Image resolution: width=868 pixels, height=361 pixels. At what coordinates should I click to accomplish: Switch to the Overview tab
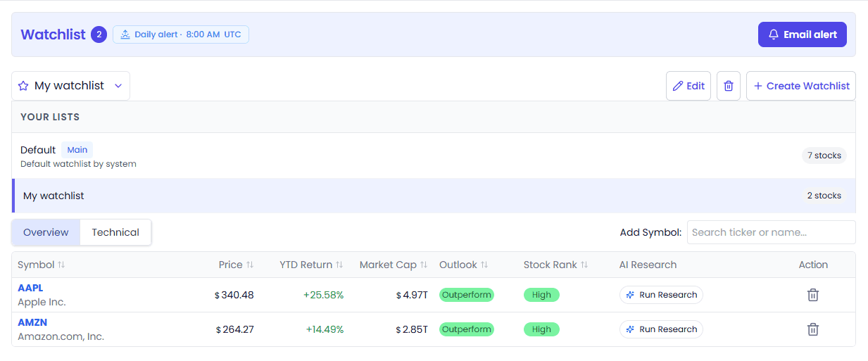[46, 232]
